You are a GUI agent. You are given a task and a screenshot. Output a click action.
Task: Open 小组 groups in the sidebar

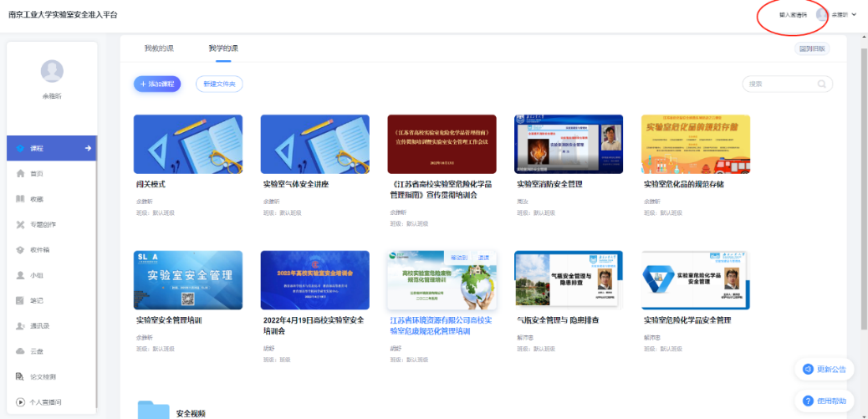point(36,275)
